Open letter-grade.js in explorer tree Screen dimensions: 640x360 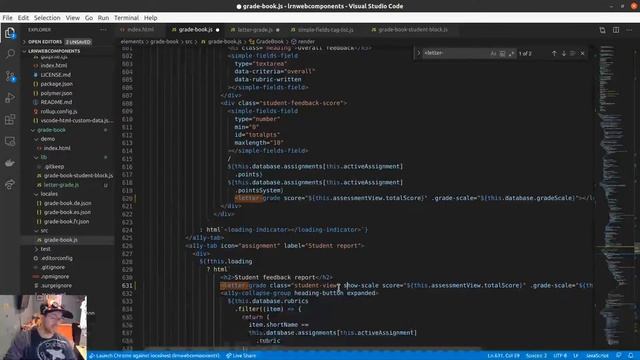pos(61,185)
